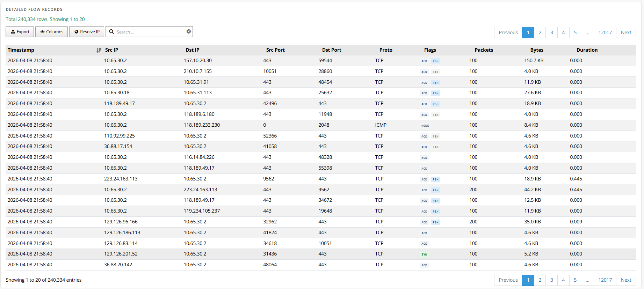This screenshot has width=644, height=289.
Task: Go to page 2 in top pagination
Action: 540,32
